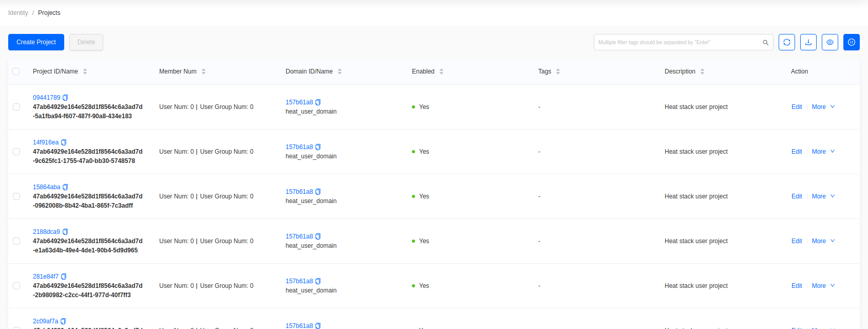Viewport: 868px width, 329px height.
Task: Select checkbox for project 14f916ea
Action: [16, 152]
